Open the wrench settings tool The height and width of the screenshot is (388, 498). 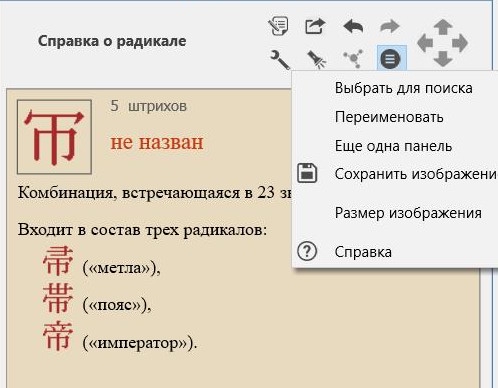(280, 59)
